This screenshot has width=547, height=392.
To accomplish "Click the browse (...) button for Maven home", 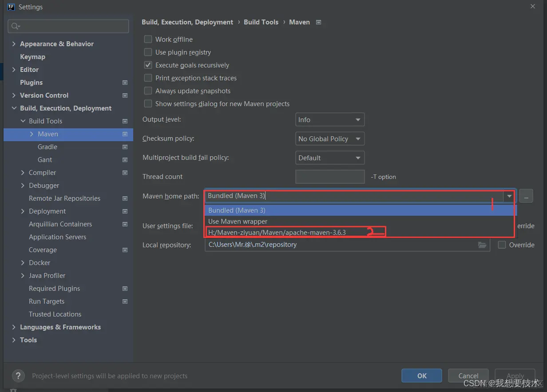I will click(526, 196).
